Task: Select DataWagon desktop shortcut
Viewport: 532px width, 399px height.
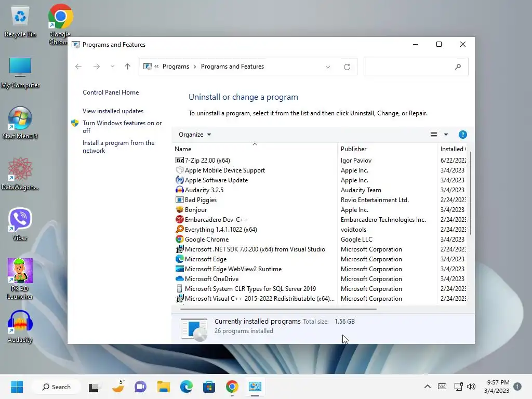Action: 20,174
